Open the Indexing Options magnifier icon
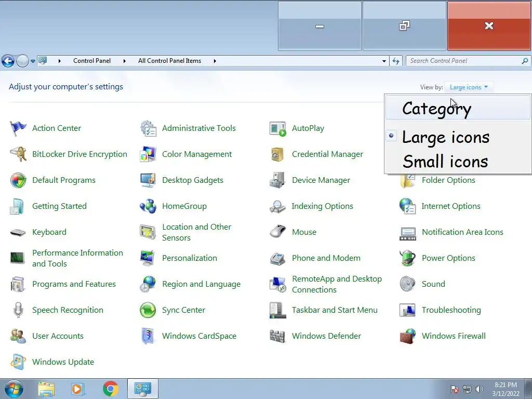Image resolution: width=532 pixels, height=399 pixels. [x=277, y=206]
